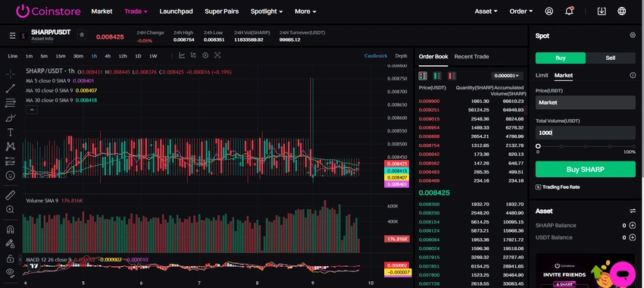
Task: Collapse the drawing toolbar side arrow
Action: click(x=20, y=260)
